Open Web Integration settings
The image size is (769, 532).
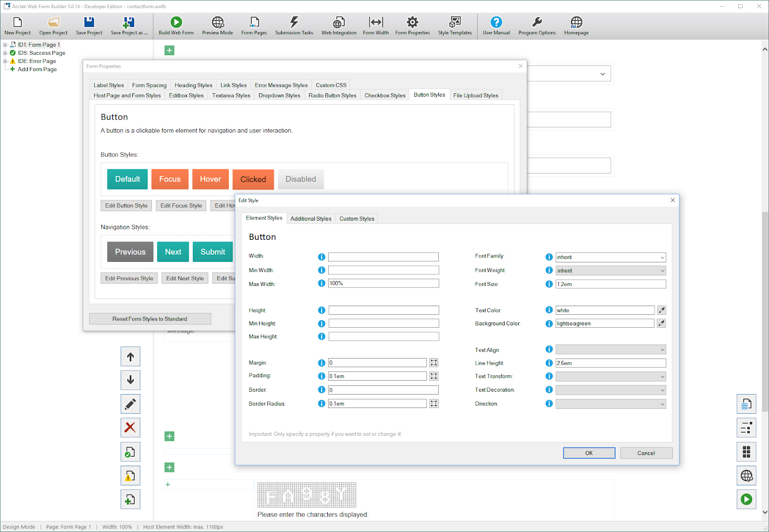point(339,26)
